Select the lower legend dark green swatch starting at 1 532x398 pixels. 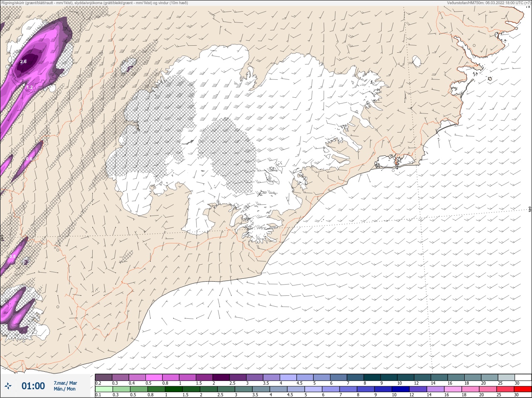173,389
